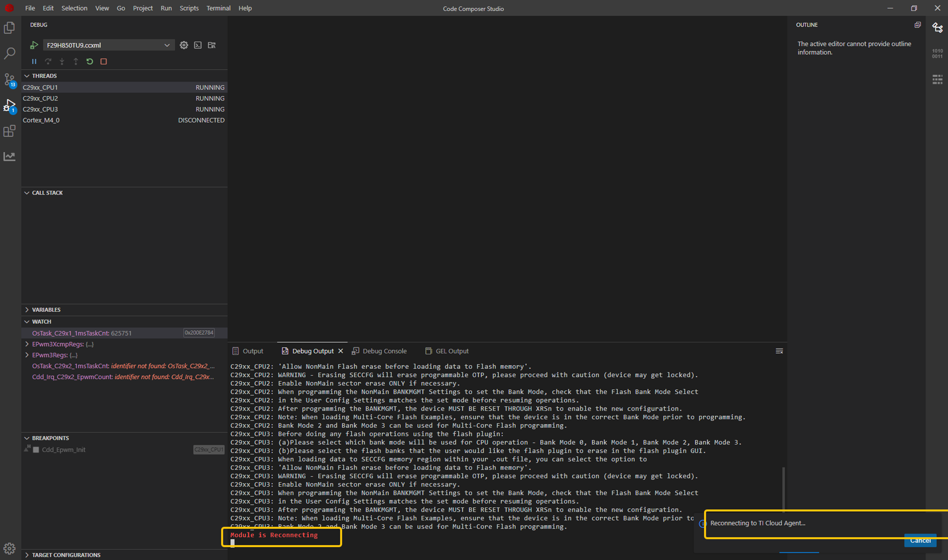Click the last icon in the debug configuration row

point(212,45)
